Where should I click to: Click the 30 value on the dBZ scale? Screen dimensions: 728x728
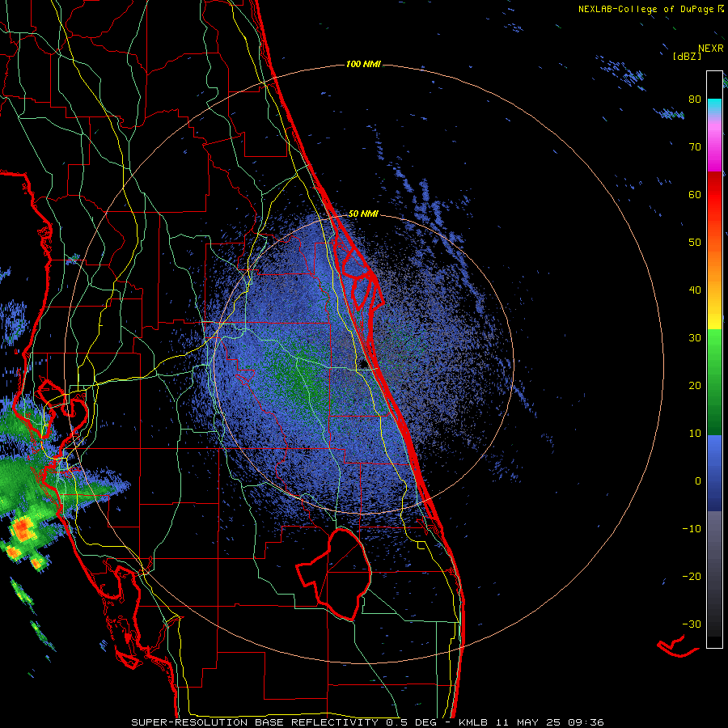695,337
